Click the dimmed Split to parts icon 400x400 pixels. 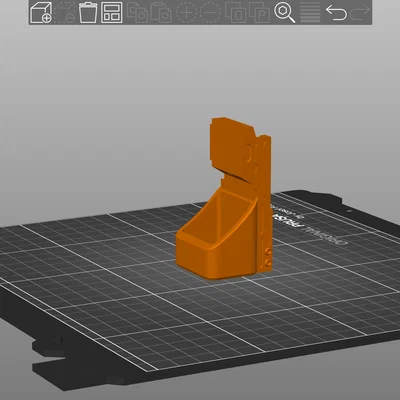pyautogui.click(x=259, y=13)
